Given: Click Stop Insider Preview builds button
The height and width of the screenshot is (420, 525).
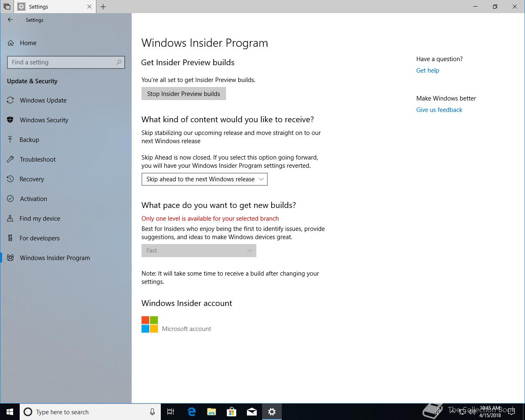Looking at the screenshot, I should coord(184,94).
